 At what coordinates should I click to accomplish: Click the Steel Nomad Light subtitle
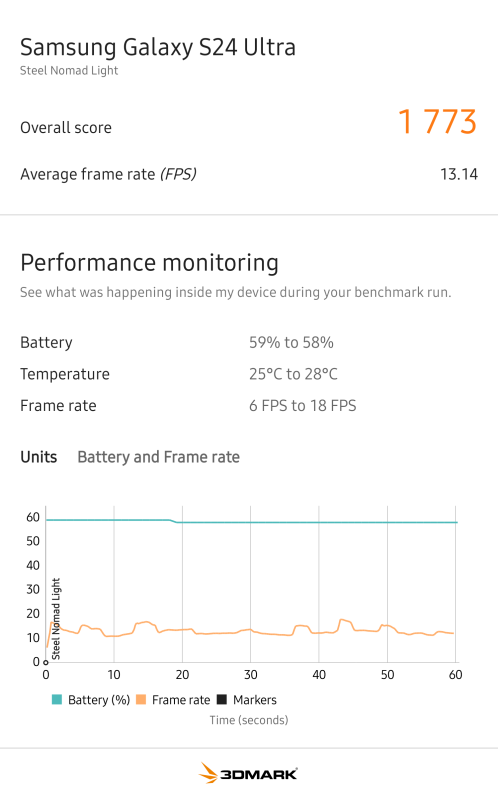pyautogui.click(x=69, y=70)
